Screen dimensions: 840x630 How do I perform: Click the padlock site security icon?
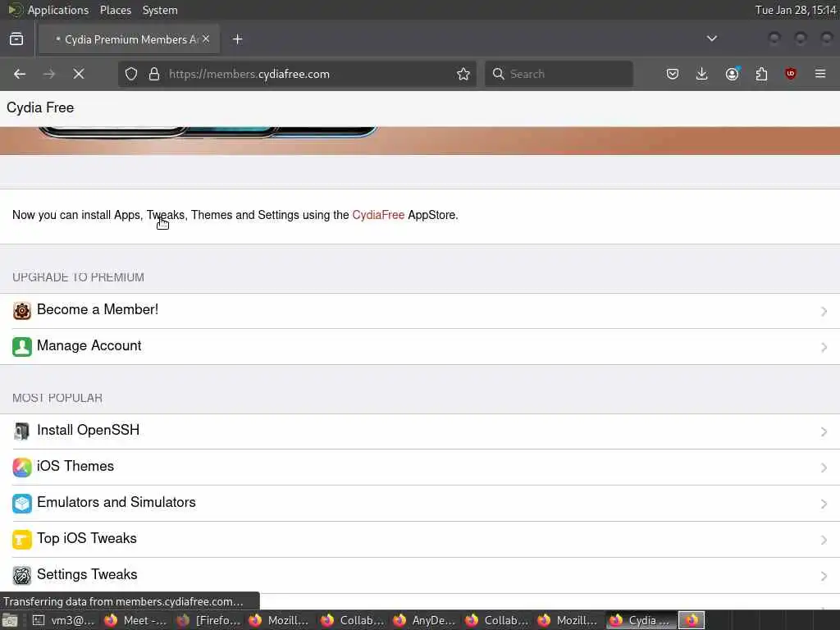pyautogui.click(x=154, y=74)
